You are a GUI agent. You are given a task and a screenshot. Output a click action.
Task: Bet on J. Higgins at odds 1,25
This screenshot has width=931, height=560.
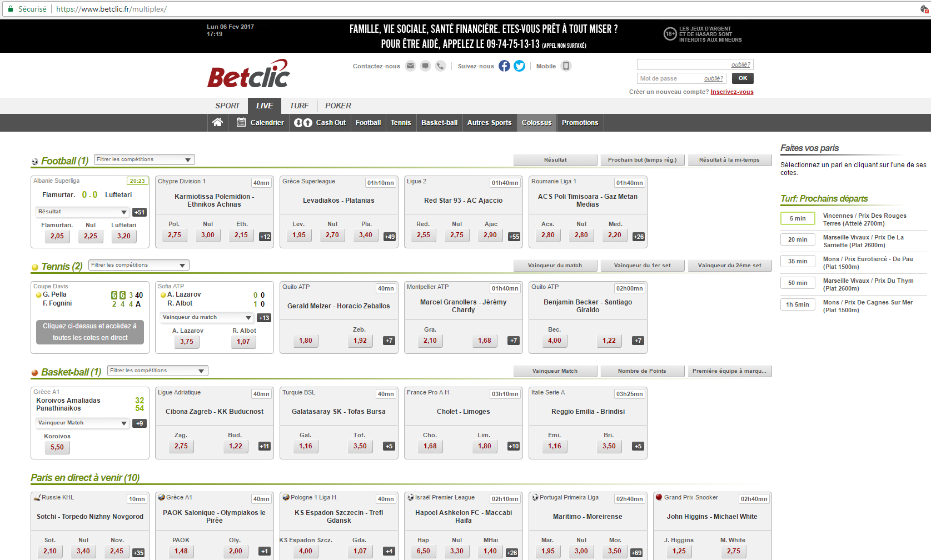click(x=679, y=551)
